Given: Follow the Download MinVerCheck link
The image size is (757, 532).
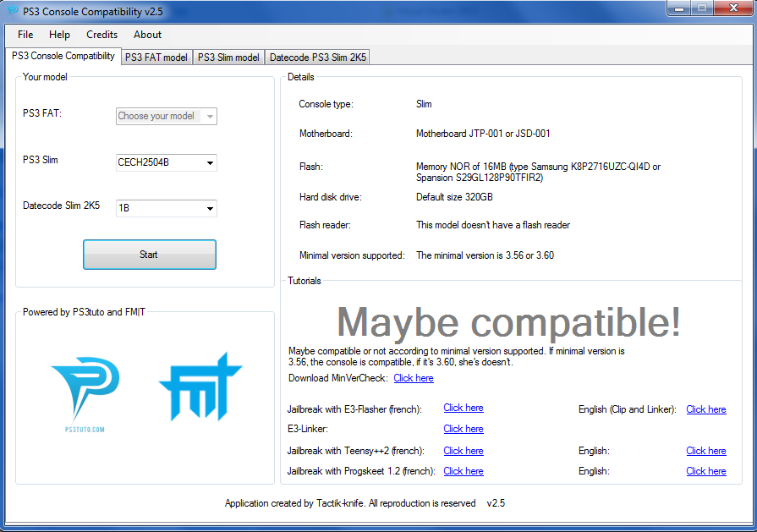Looking at the screenshot, I should pos(414,378).
